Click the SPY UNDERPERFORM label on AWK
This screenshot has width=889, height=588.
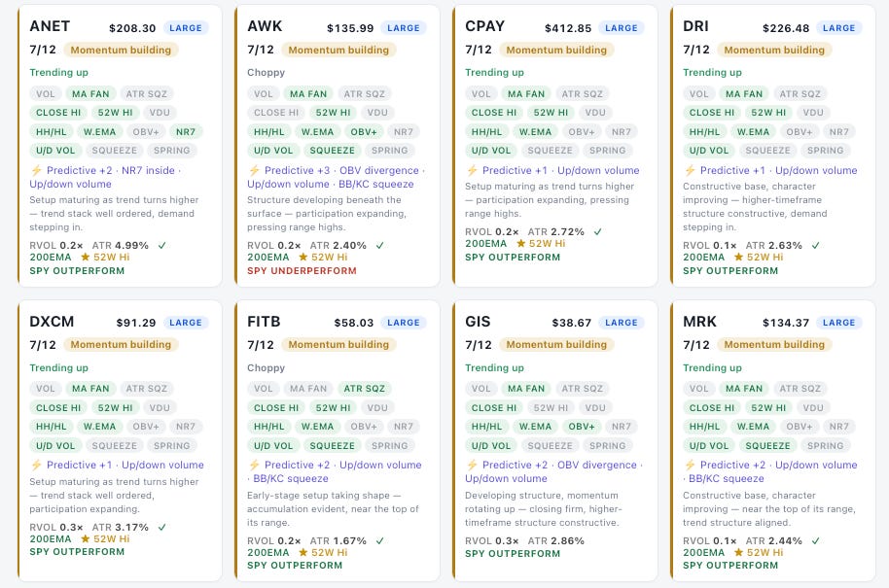(x=302, y=271)
